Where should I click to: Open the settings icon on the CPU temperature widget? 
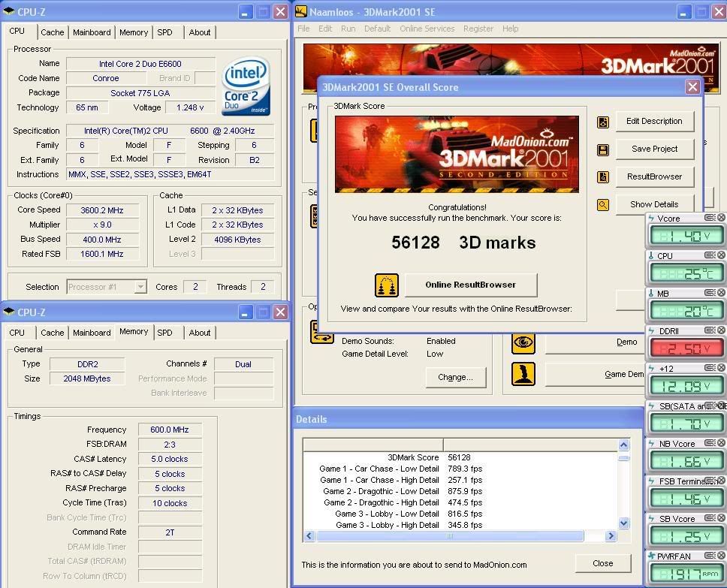[x=710, y=255]
